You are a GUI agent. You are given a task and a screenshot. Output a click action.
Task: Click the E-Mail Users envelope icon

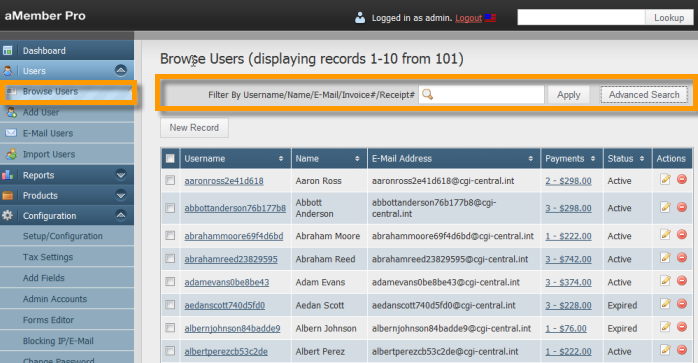pyautogui.click(x=11, y=133)
